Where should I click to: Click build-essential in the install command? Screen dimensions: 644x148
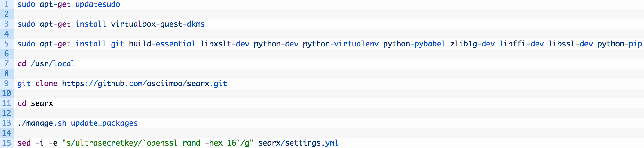[162, 44]
